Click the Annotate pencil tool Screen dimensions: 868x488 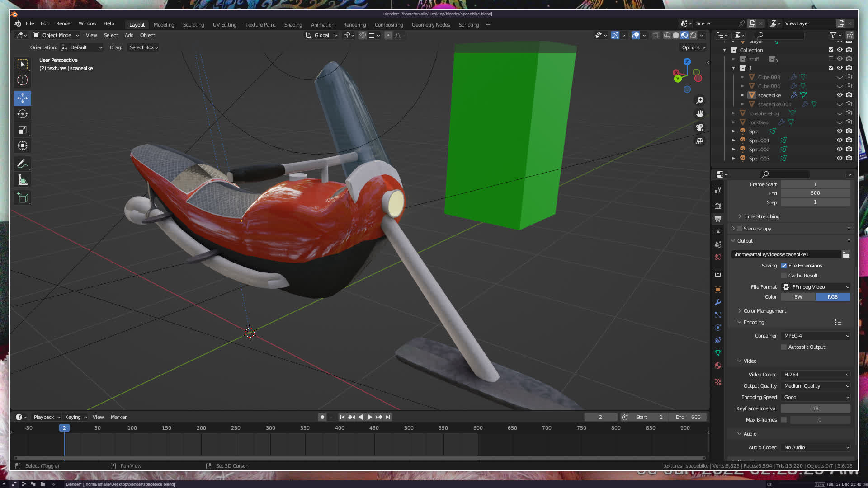click(x=22, y=164)
